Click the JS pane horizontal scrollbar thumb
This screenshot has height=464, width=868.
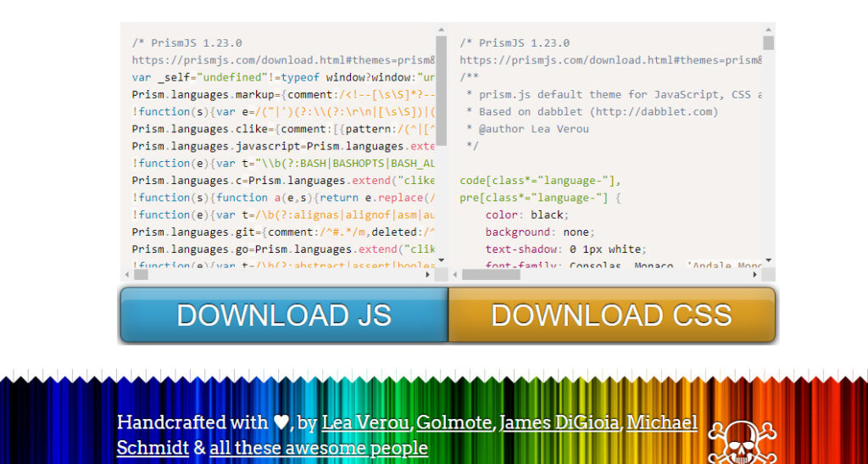142,275
